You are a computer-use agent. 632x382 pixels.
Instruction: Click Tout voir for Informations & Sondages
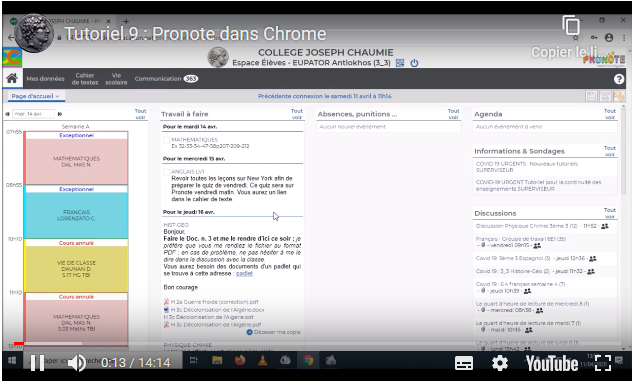(x=610, y=151)
